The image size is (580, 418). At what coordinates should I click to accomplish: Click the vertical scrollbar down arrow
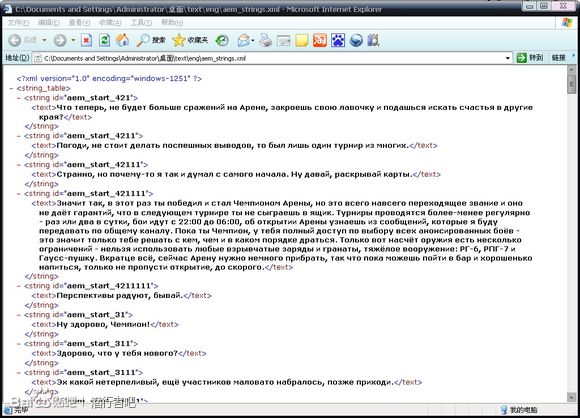pyautogui.click(x=571, y=397)
